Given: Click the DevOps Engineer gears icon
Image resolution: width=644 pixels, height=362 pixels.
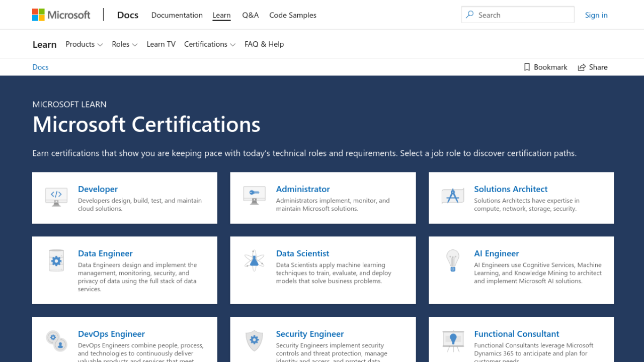Looking at the screenshot, I should [56, 340].
